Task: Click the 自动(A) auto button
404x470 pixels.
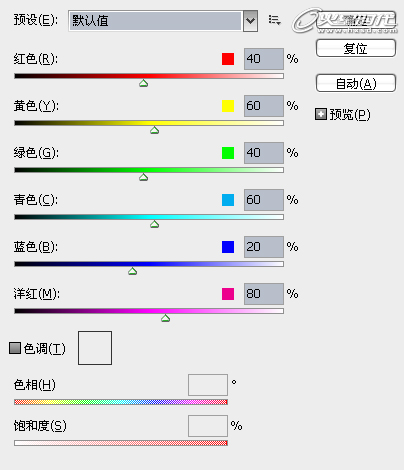Action: point(356,83)
